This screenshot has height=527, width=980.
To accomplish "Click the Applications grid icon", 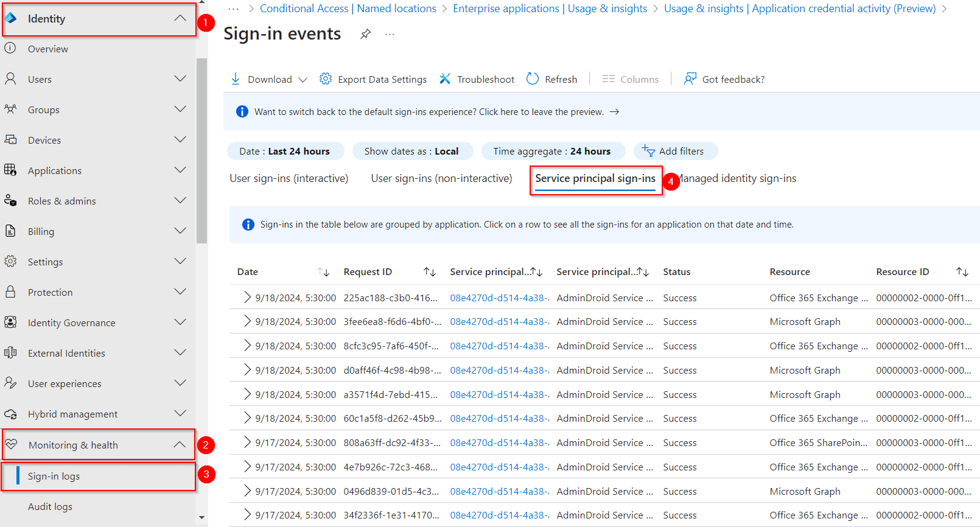I will [x=10, y=170].
